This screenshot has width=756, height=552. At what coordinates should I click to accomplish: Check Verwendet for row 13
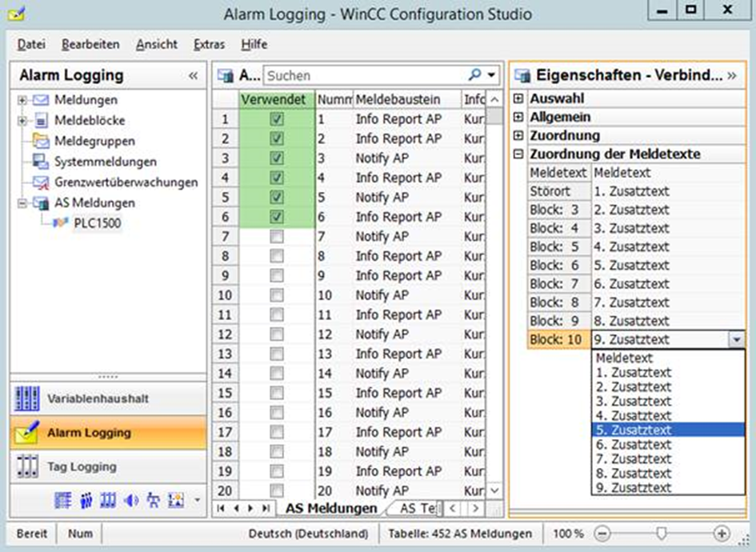click(277, 354)
